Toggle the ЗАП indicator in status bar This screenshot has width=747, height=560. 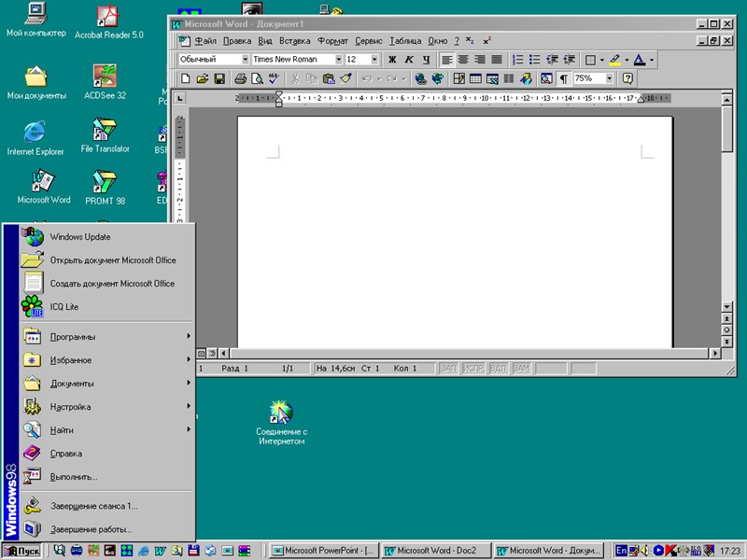448,368
